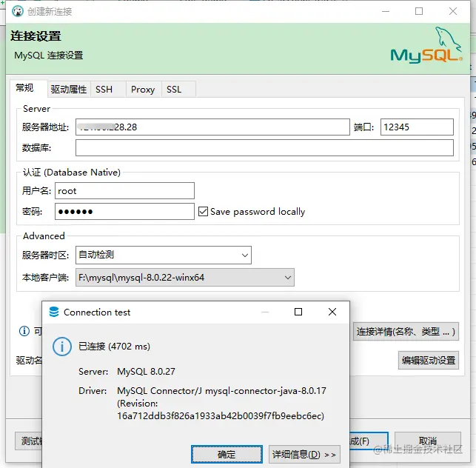This screenshot has width=476, height=468.
Task: Click the Connection test database icon
Action: [54, 312]
